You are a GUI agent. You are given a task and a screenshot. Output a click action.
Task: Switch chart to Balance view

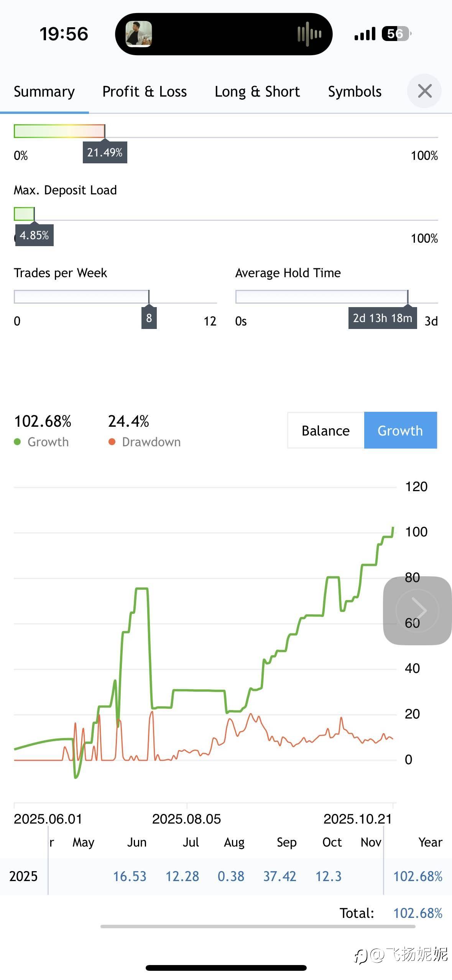tap(325, 431)
